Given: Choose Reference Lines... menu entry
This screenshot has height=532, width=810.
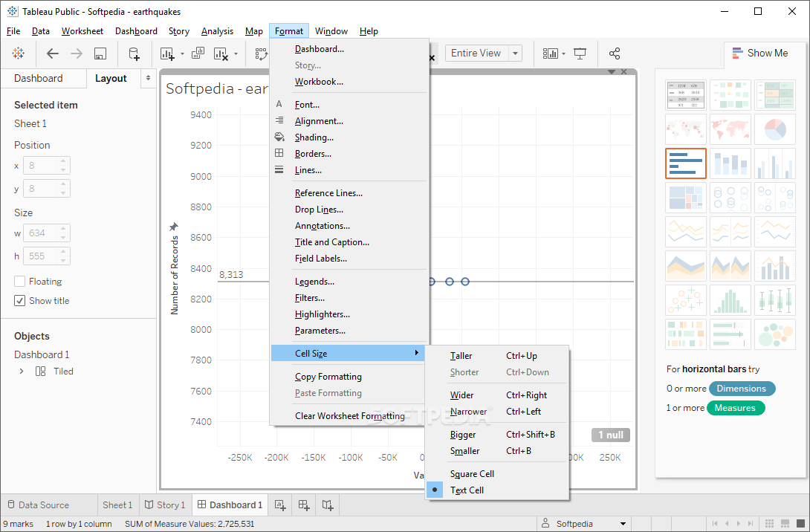Looking at the screenshot, I should [328, 193].
